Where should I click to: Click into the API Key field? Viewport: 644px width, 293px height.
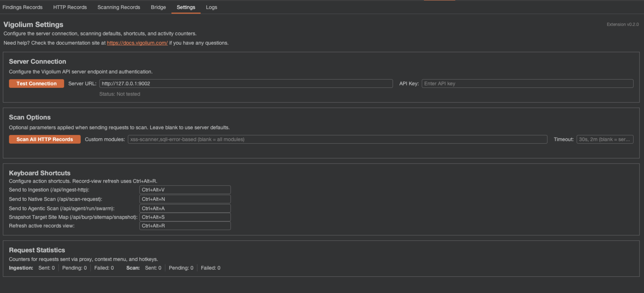[527, 84]
